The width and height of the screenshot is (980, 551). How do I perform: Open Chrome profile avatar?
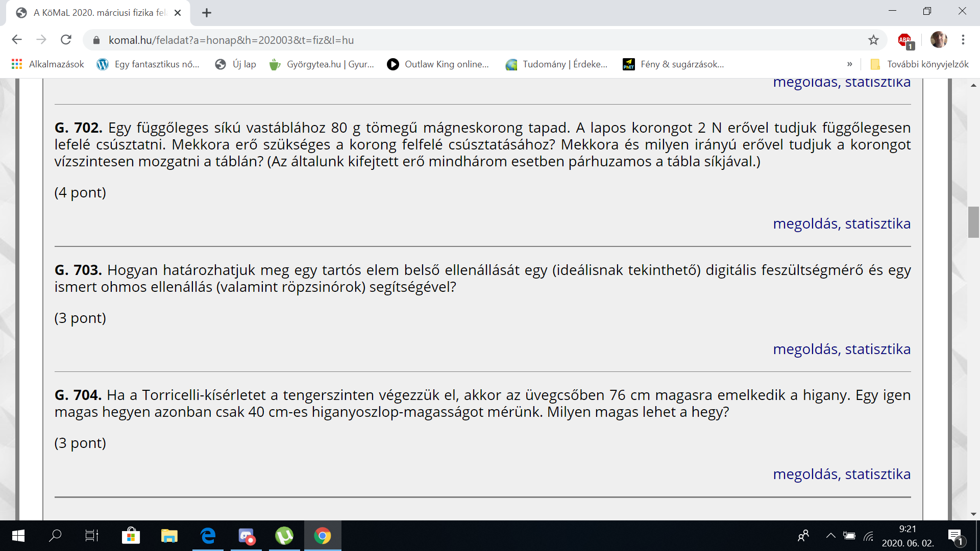(938, 40)
